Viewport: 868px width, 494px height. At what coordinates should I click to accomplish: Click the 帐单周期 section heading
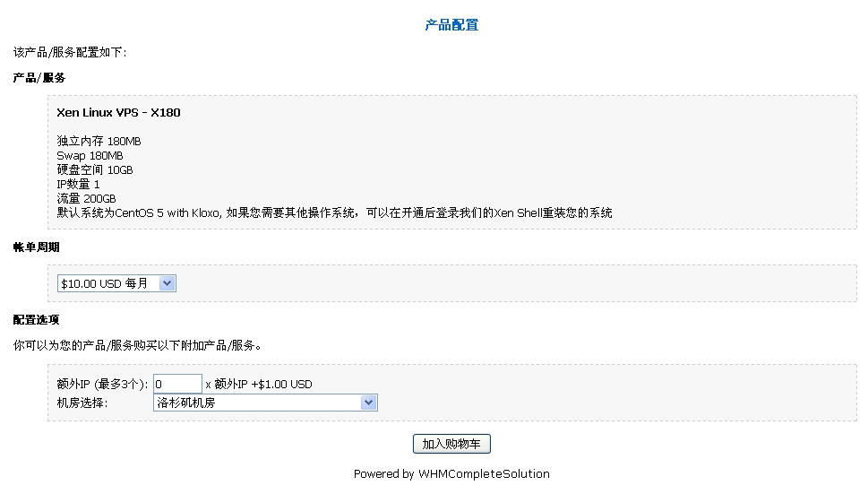(37, 247)
